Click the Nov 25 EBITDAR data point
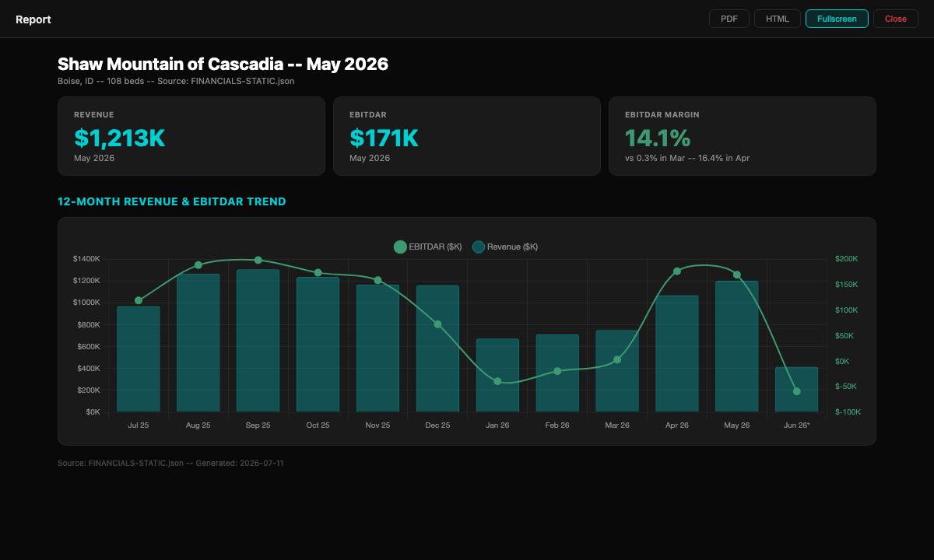 click(x=377, y=280)
